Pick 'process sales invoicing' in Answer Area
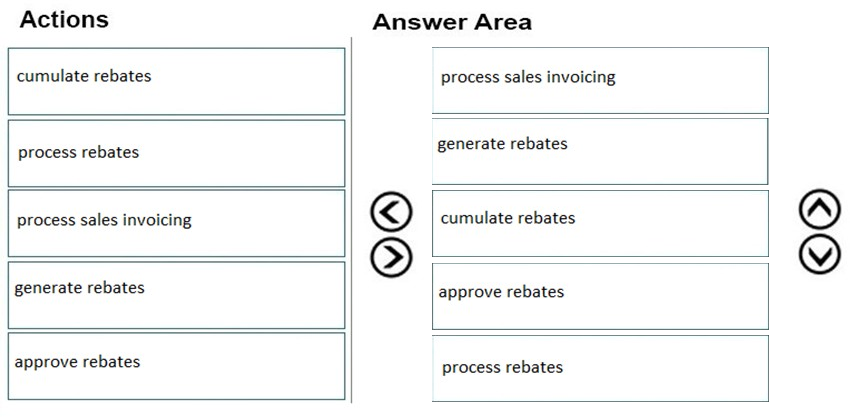Viewport: 850px width, 417px height. point(600,80)
